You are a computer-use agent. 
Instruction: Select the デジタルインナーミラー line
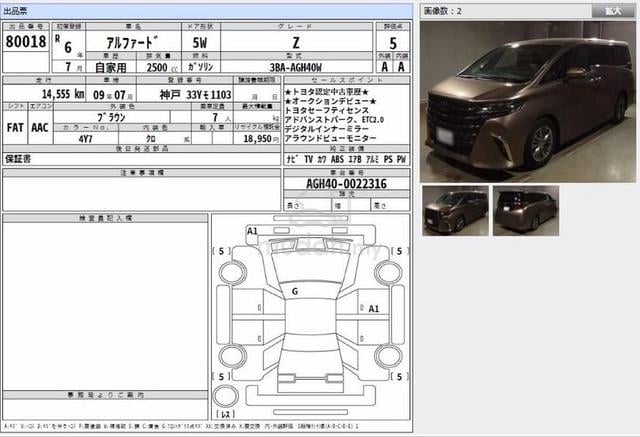327,129
